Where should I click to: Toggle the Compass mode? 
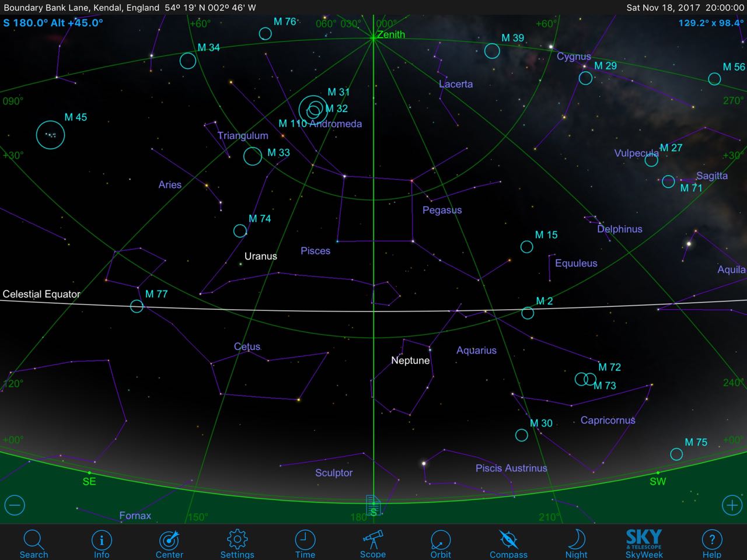pyautogui.click(x=508, y=542)
